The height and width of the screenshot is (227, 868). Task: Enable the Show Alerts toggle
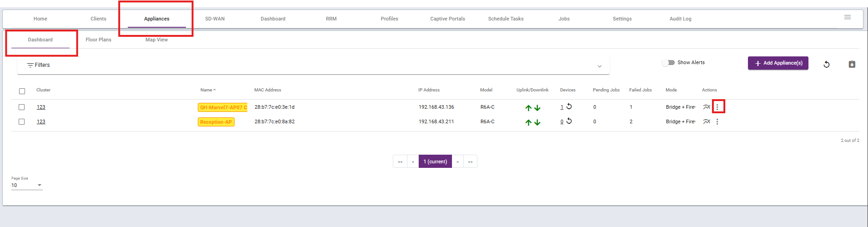pyautogui.click(x=668, y=63)
